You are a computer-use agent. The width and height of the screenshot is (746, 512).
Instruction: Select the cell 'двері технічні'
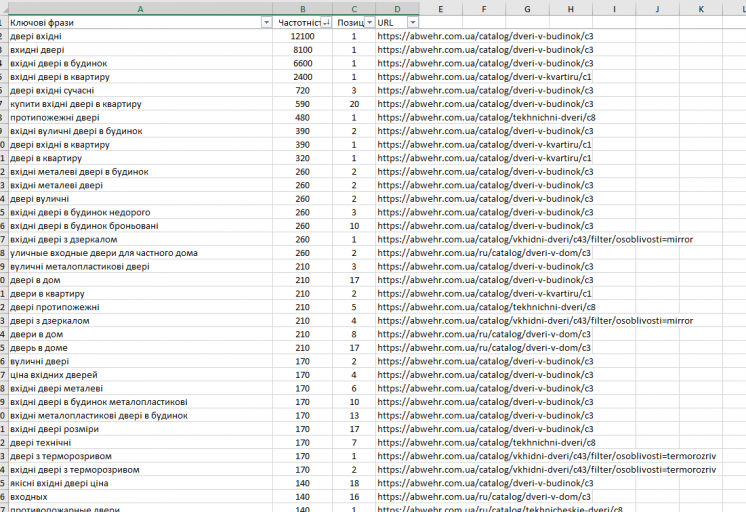(x=140, y=443)
